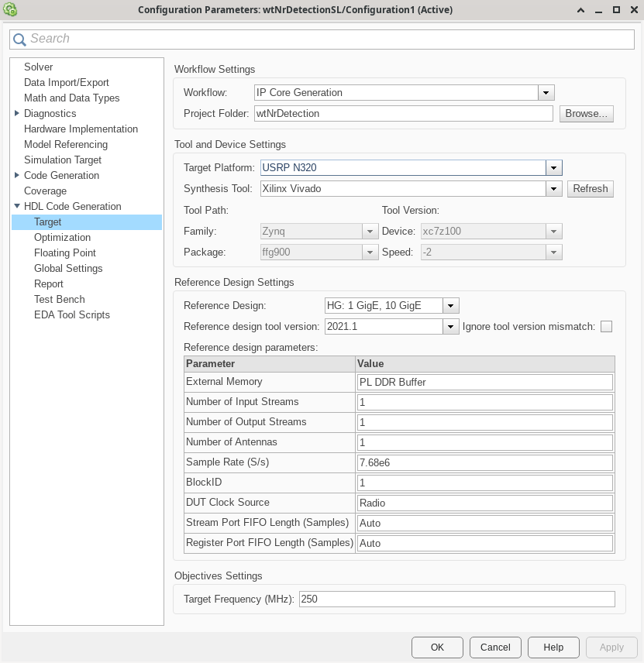
Task: Select EDA Tool Scripts tree item
Action: pos(72,315)
